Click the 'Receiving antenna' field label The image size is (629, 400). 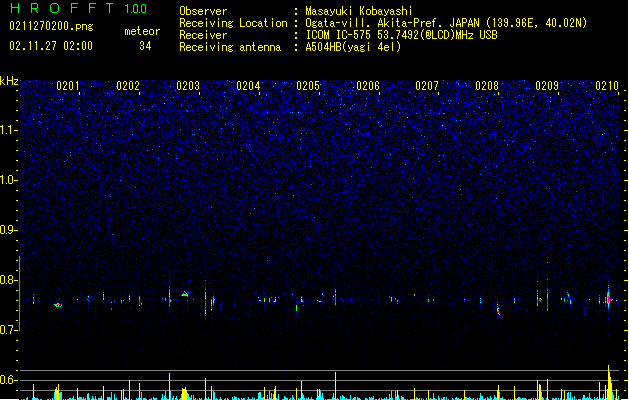230,47
